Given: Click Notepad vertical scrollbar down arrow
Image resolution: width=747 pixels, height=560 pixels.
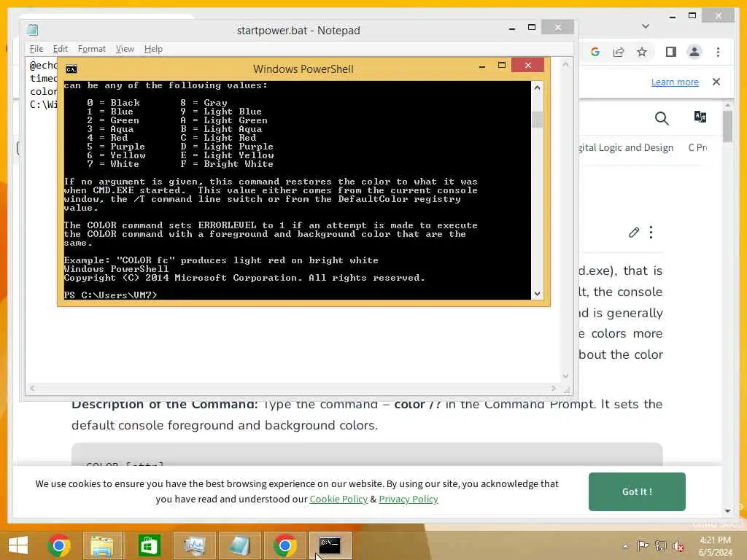Looking at the screenshot, I should click(566, 376).
